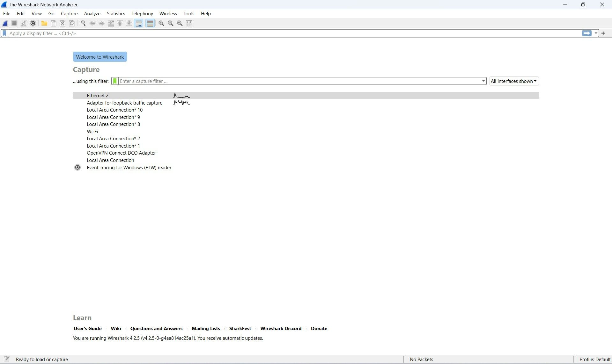Open the Go menu
This screenshot has height=364, width=612.
(51, 14)
